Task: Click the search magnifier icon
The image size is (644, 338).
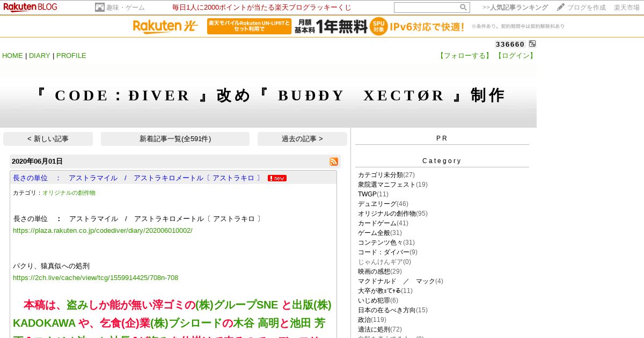Action: tap(463, 7)
